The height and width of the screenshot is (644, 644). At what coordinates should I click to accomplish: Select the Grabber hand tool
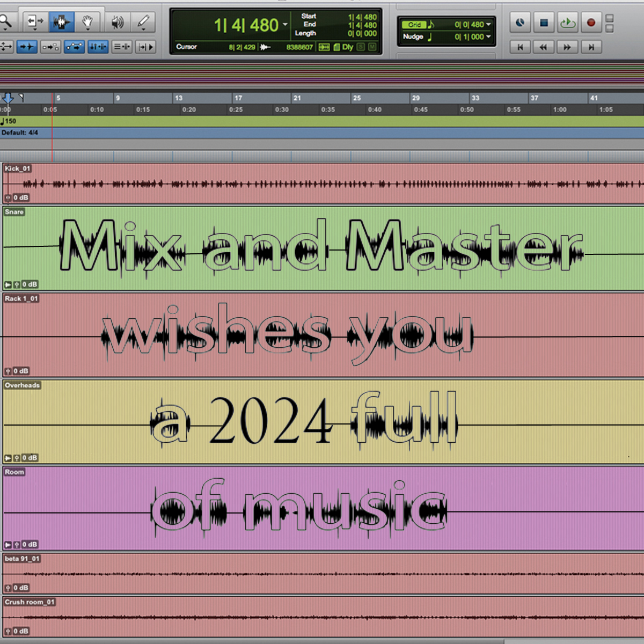click(87, 22)
